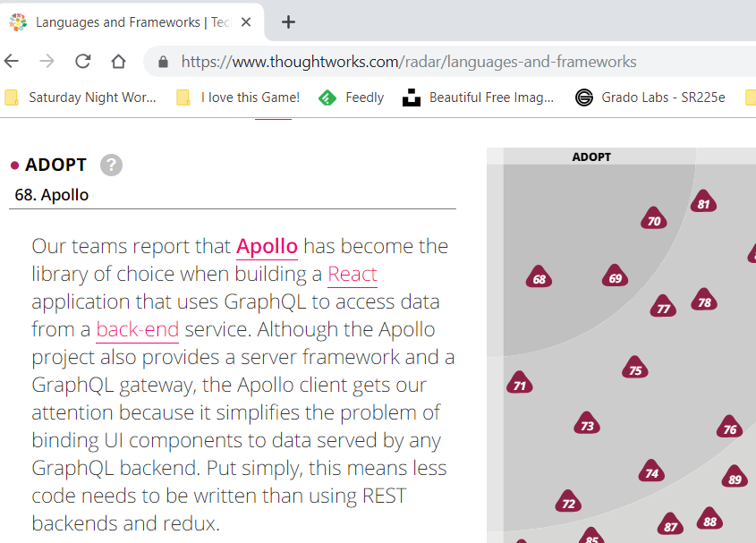Screen dimensions: 756x543
Task: Go to browser home page
Action: [118, 62]
